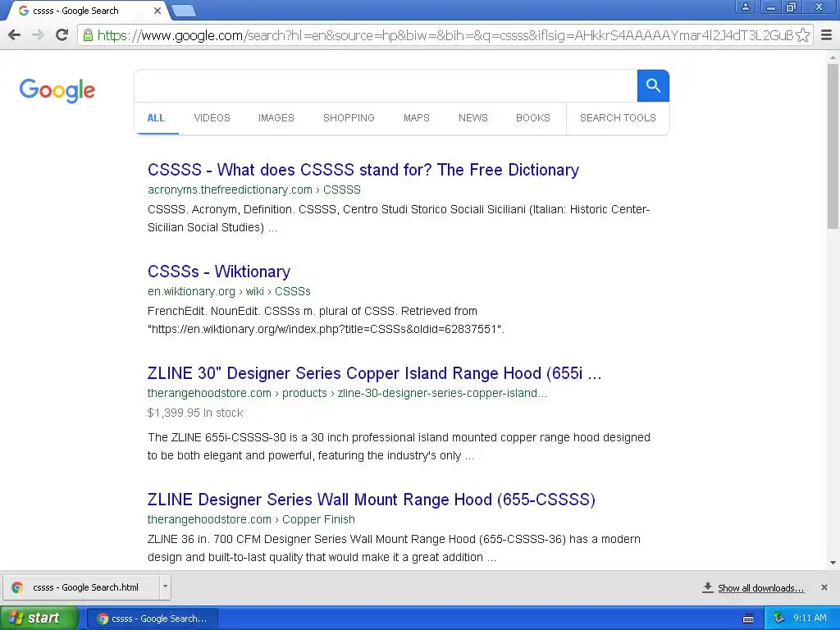Open ZLINE Designer Series Wall Mount result
840x630 pixels.
(372, 500)
